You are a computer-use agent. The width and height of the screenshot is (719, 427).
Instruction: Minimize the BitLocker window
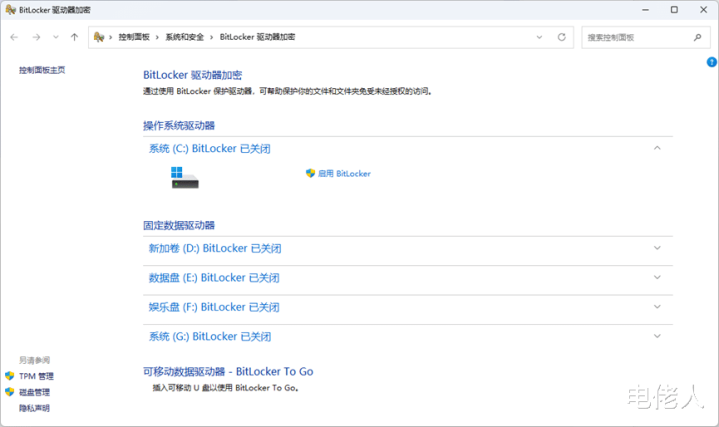coord(645,10)
